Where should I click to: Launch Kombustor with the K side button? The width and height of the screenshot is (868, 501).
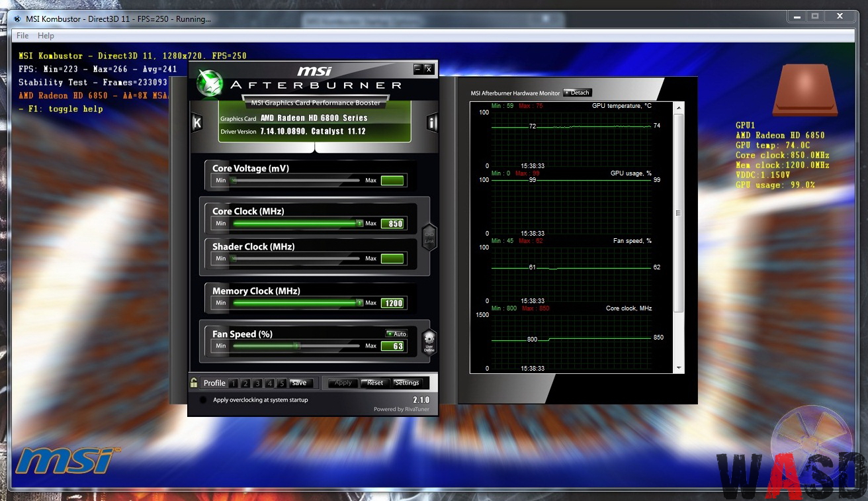[196, 123]
